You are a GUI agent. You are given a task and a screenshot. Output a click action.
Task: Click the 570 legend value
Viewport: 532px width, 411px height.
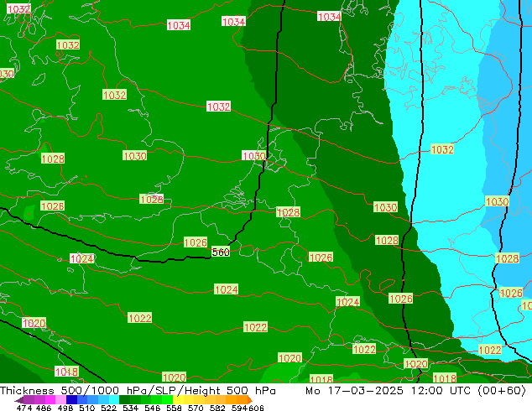(196, 408)
